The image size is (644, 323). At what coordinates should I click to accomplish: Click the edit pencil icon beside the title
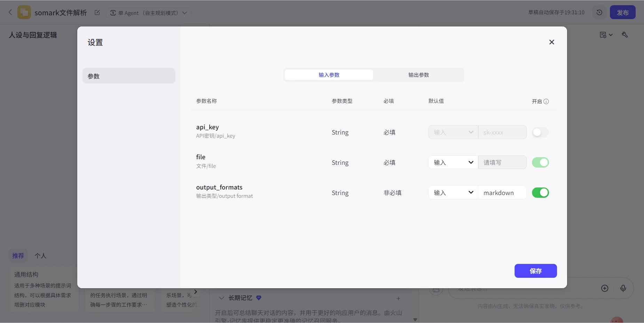97,13
